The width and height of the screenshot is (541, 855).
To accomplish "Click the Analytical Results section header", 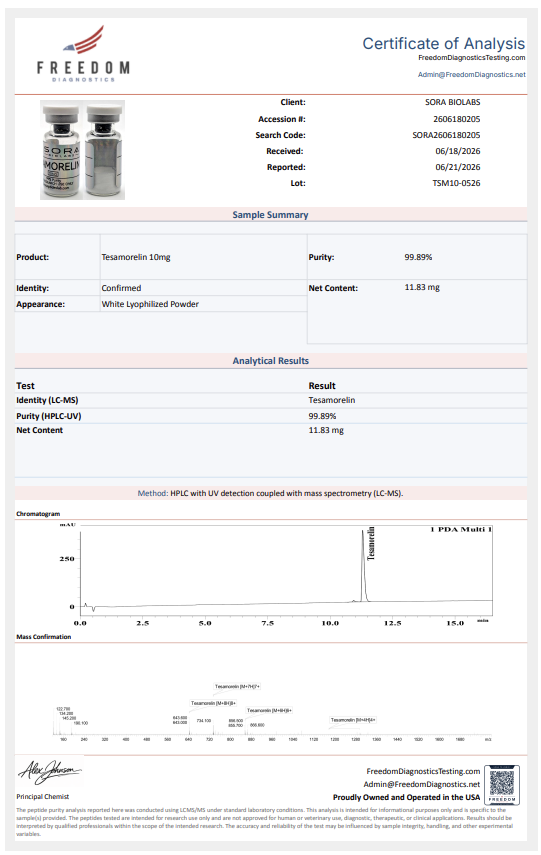I will click(x=270, y=361).
